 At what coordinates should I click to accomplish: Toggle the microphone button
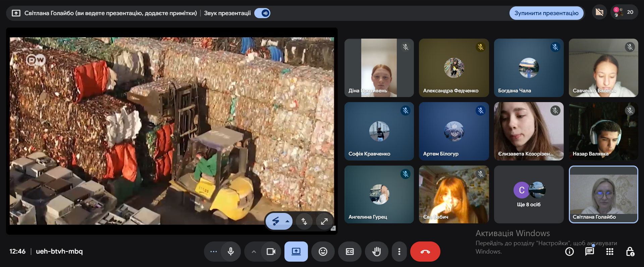231,252
